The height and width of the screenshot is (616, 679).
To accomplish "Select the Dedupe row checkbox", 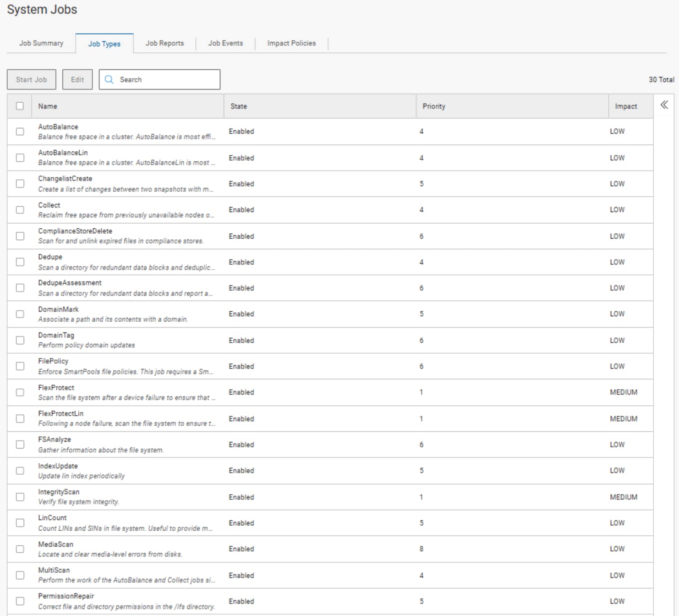I will 20,262.
